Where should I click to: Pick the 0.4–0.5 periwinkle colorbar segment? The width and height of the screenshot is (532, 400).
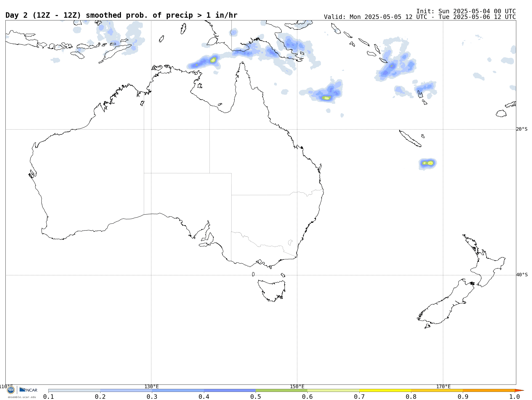[230, 390]
